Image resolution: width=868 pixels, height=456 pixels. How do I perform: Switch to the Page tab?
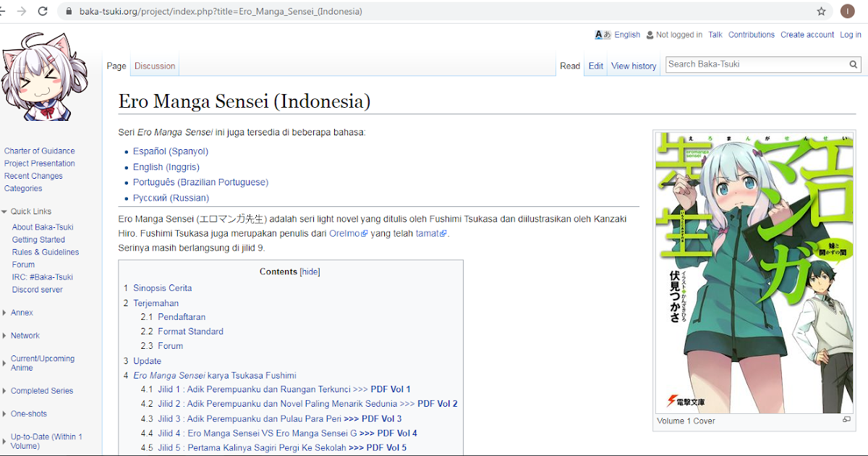[x=116, y=66]
